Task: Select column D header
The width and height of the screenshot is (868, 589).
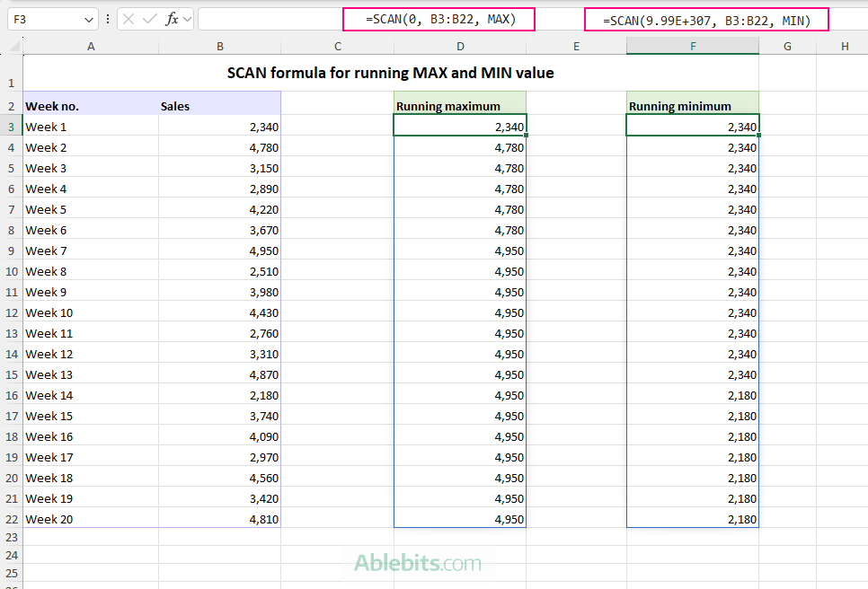Action: 460,47
